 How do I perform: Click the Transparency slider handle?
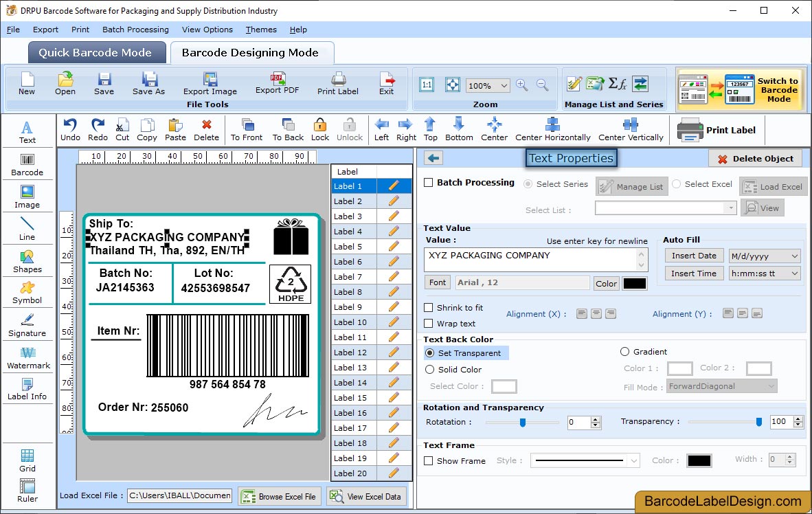[758, 422]
